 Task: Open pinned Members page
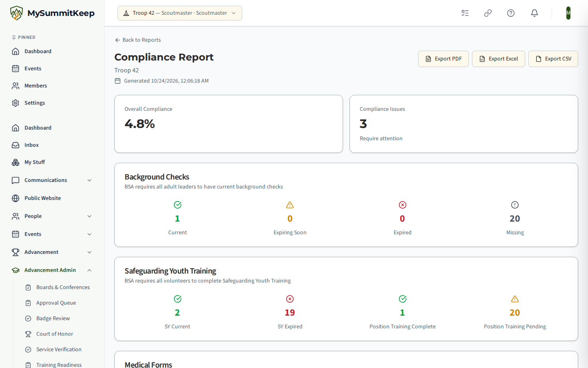[x=52, y=85]
